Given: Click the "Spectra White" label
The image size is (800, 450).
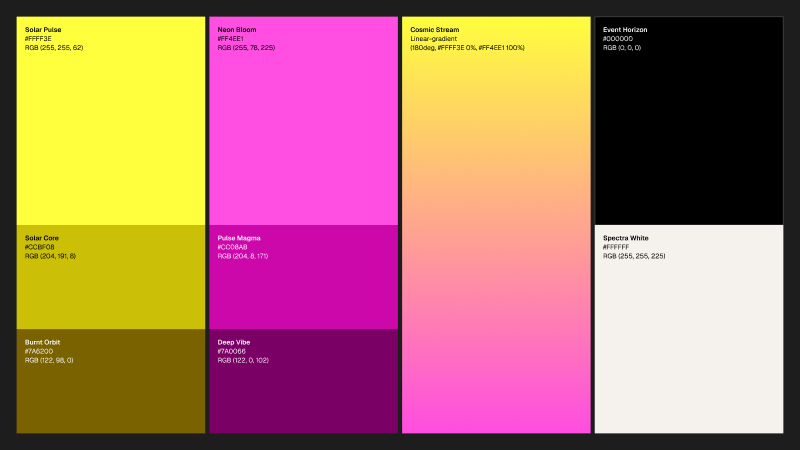Looking at the screenshot, I should 626,238.
